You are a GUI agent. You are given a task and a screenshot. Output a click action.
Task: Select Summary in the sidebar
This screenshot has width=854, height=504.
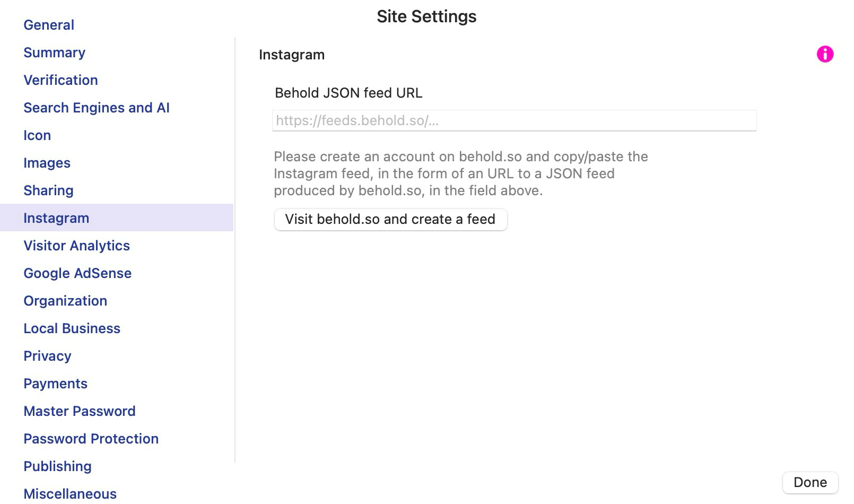[x=54, y=53]
